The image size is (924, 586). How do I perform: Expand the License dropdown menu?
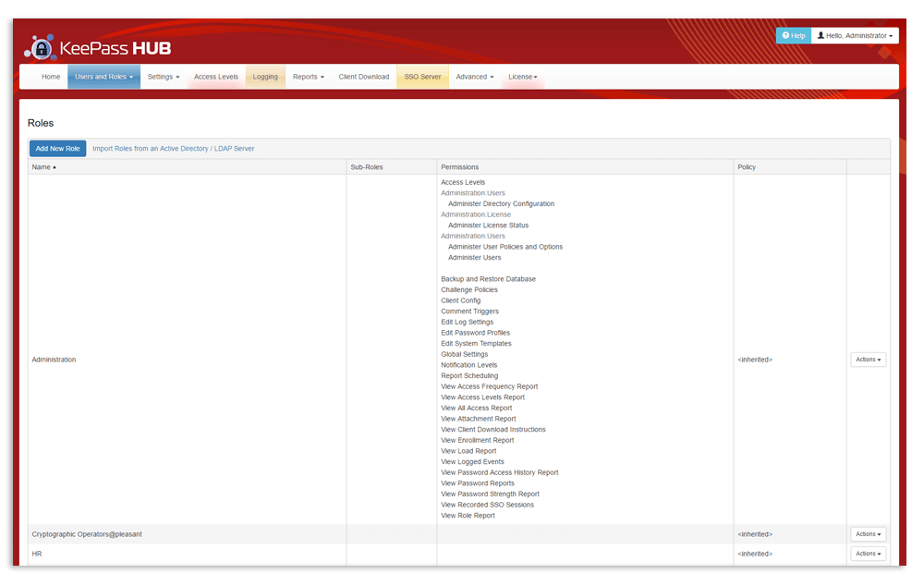coord(523,77)
